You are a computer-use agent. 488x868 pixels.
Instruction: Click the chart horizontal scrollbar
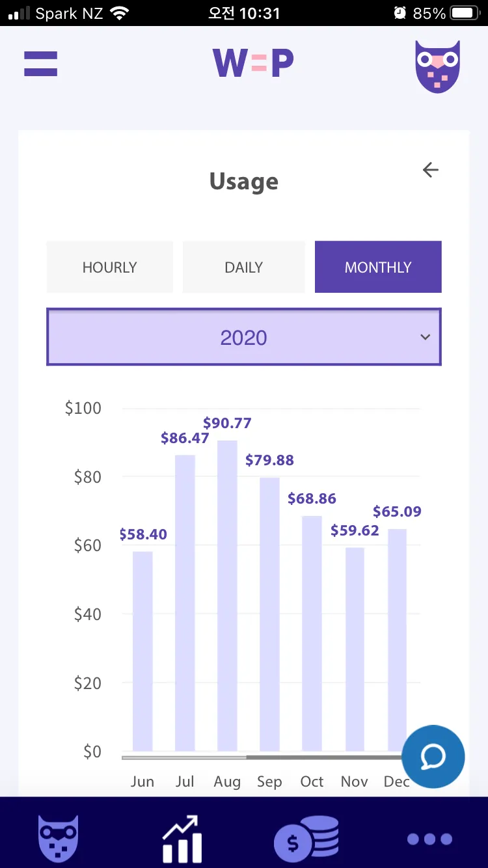pos(260,757)
